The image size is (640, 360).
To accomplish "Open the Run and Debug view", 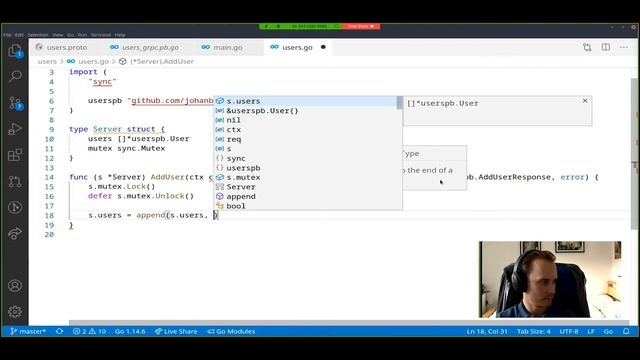I will [15, 129].
